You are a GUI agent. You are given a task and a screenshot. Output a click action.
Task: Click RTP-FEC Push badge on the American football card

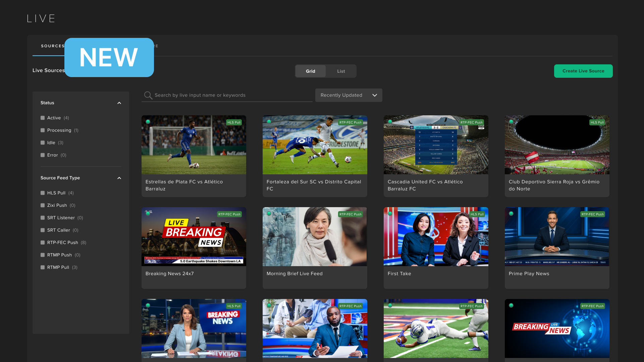point(472,306)
